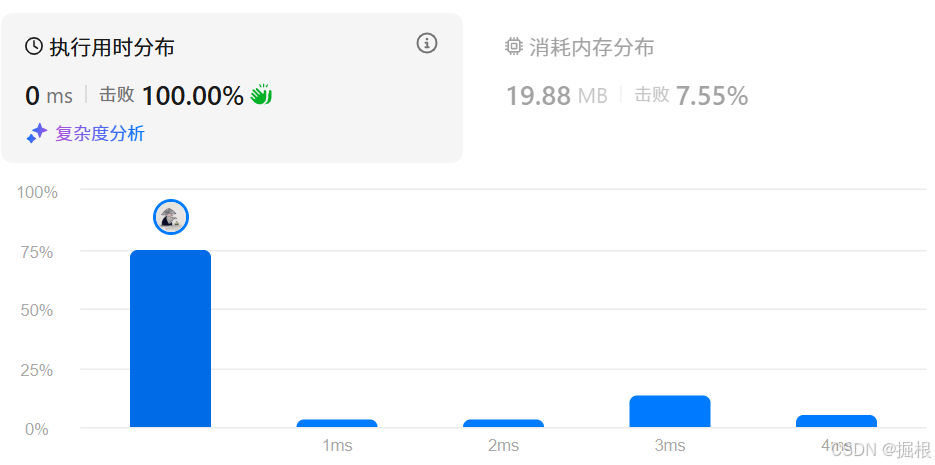Click the chip icon beside 消耗内存分布
935x465 pixels.
tap(513, 46)
